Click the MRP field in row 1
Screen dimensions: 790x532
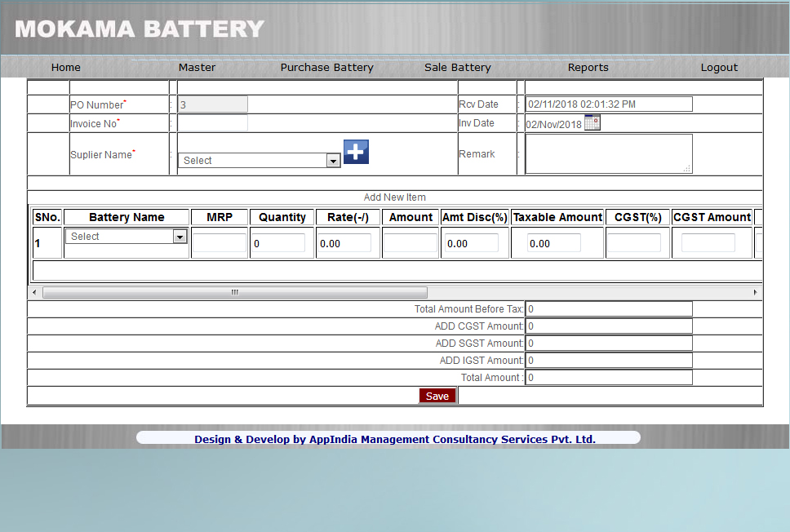point(220,243)
